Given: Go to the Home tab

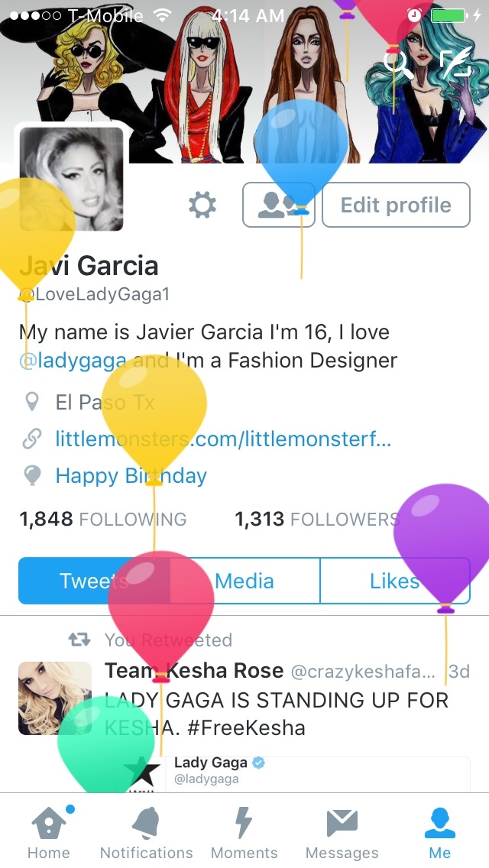Looking at the screenshot, I should (49, 832).
